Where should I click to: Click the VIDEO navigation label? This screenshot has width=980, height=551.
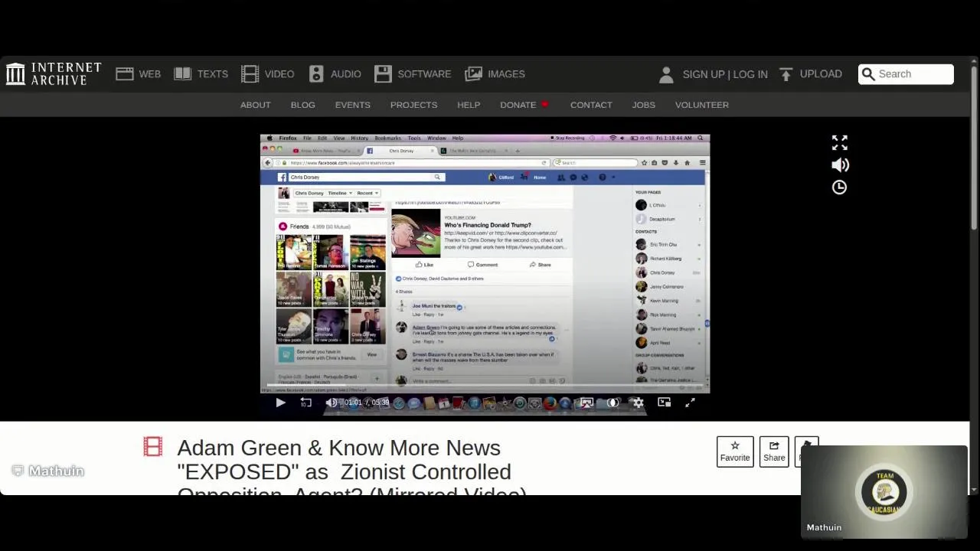pos(279,74)
